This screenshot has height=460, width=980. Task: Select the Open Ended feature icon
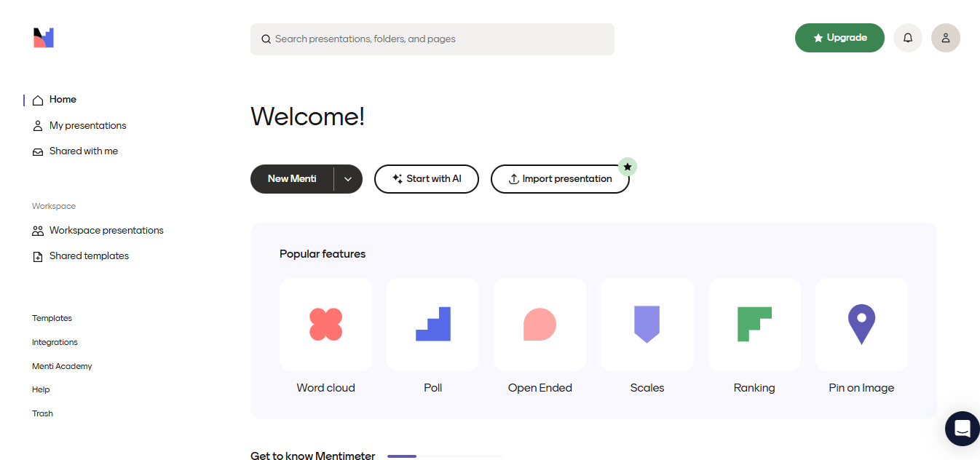(x=540, y=325)
